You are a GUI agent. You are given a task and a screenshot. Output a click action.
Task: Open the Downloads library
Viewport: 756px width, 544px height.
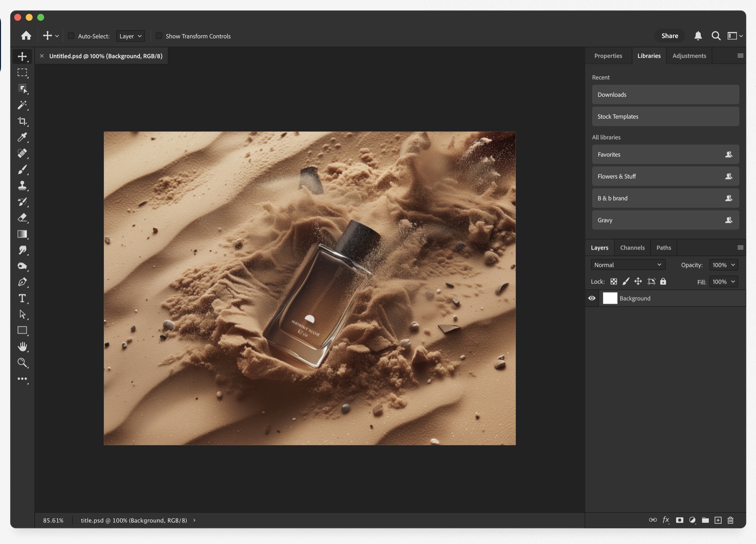click(x=665, y=95)
